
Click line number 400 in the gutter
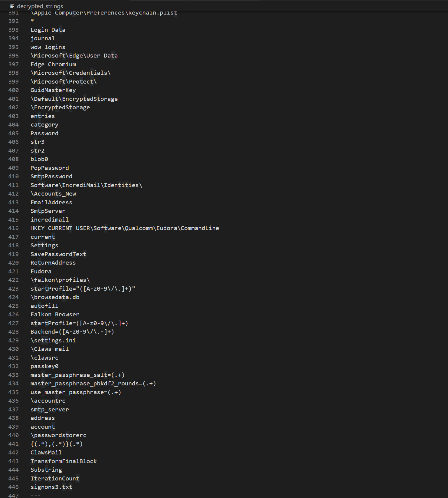14,90
